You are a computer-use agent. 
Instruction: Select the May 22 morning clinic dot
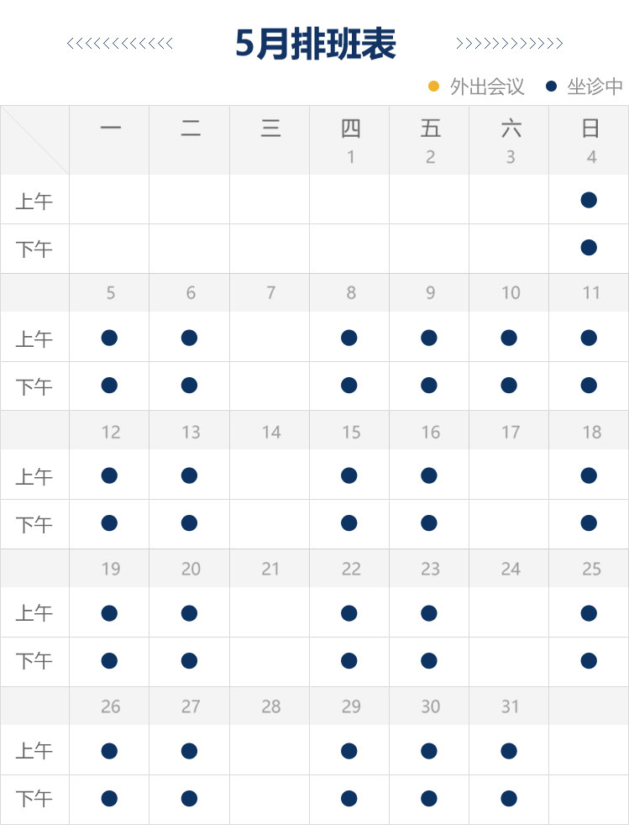349,613
